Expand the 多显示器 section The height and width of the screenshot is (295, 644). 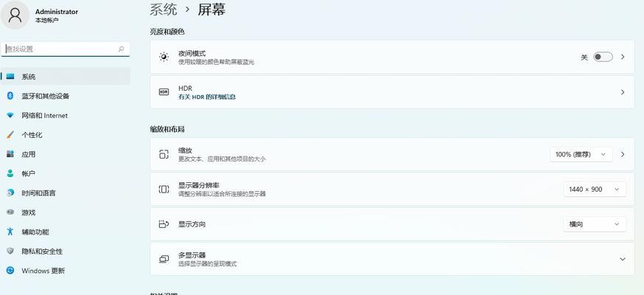click(622, 260)
